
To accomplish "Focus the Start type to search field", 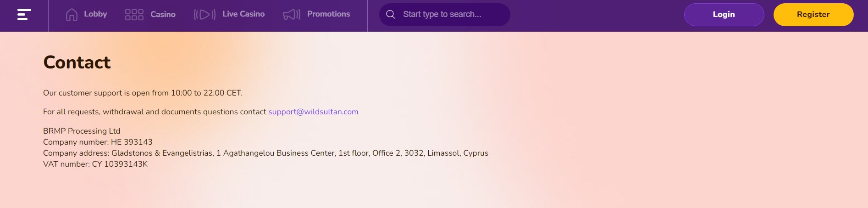I will click(x=445, y=15).
